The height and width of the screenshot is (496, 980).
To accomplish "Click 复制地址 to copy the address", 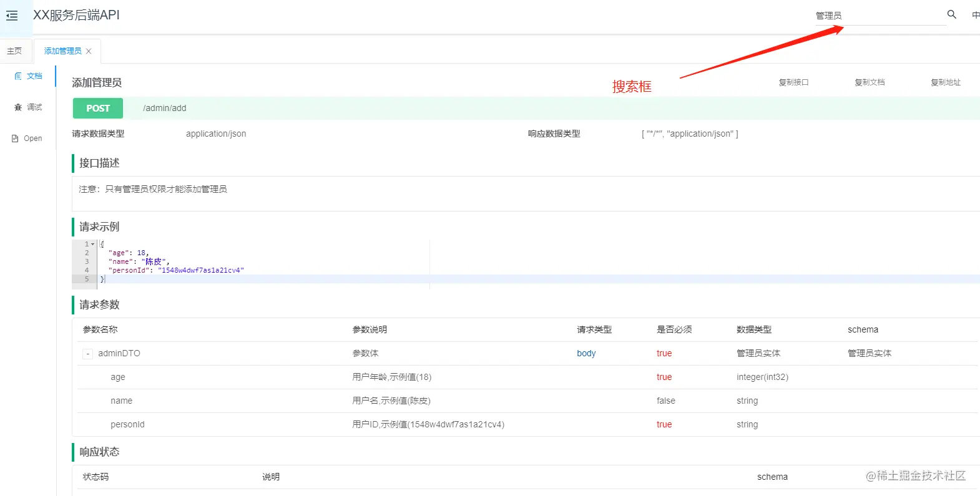I will (x=946, y=82).
